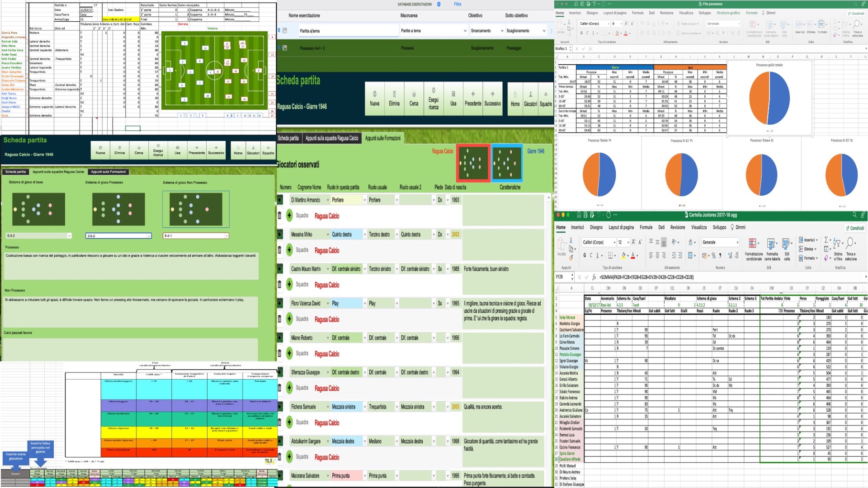Click Elimina in the center Scheda partita toolbar
868x488 pixels.
coord(394,98)
